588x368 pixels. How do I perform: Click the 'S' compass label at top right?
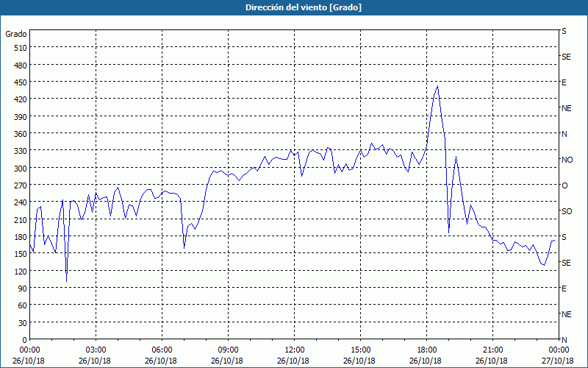[x=564, y=31]
